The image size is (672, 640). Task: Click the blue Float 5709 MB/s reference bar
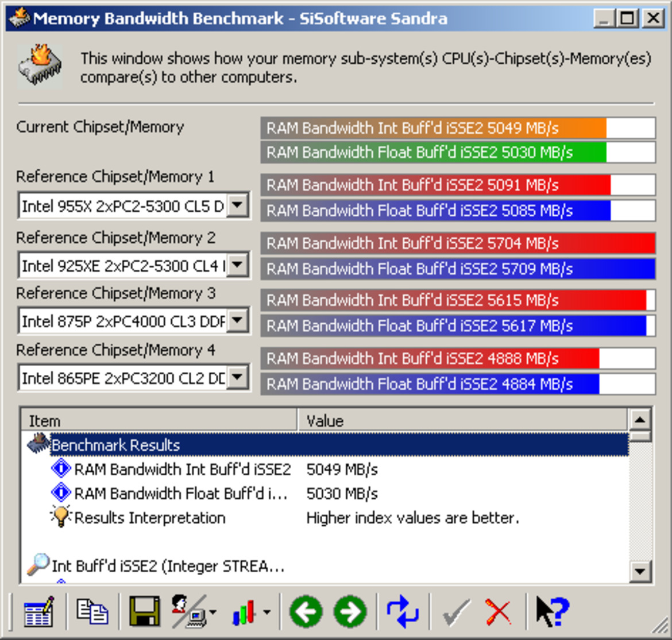pos(458,269)
